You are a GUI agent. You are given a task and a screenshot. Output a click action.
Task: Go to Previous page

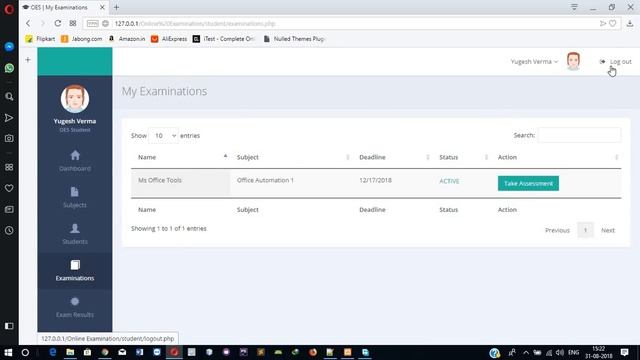pos(557,230)
